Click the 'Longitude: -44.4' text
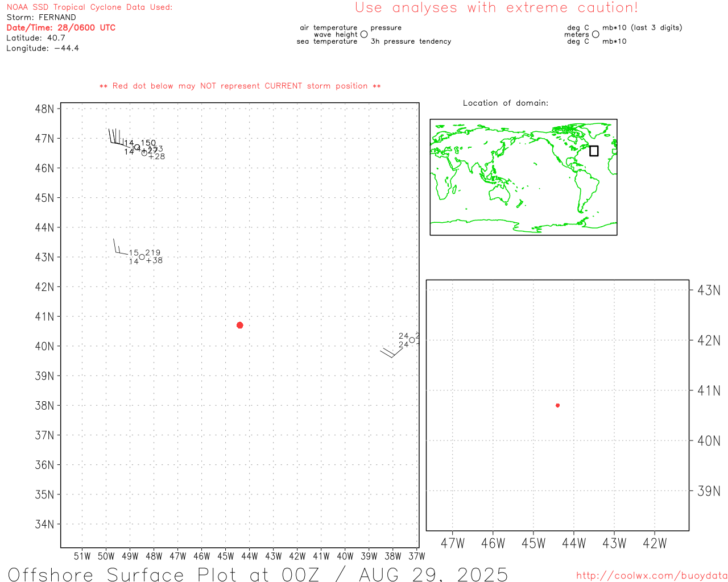The image size is (728, 582). (x=43, y=48)
